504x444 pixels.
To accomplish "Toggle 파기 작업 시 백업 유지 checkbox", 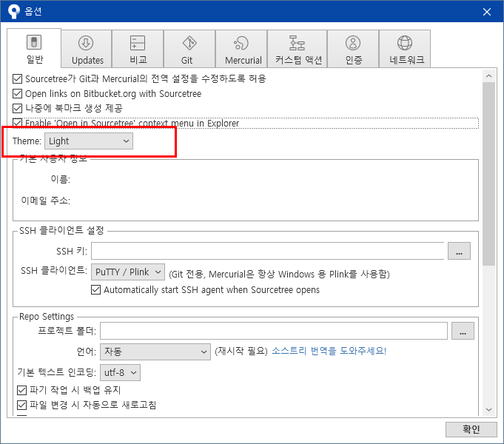I will (x=21, y=390).
